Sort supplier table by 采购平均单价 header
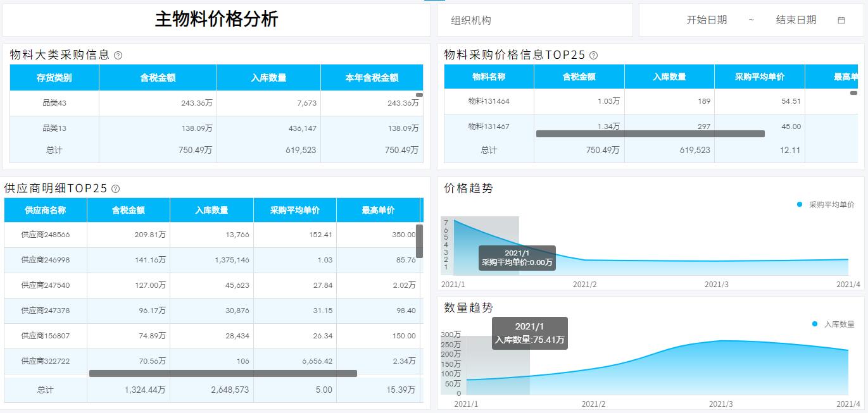Image resolution: width=868 pixels, height=413 pixels. click(x=294, y=210)
